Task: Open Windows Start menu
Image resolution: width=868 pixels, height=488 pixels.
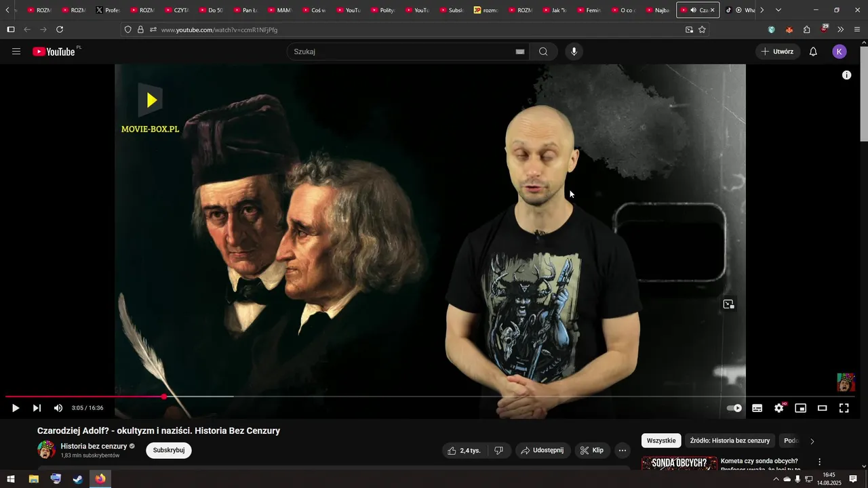Action: click(11, 479)
